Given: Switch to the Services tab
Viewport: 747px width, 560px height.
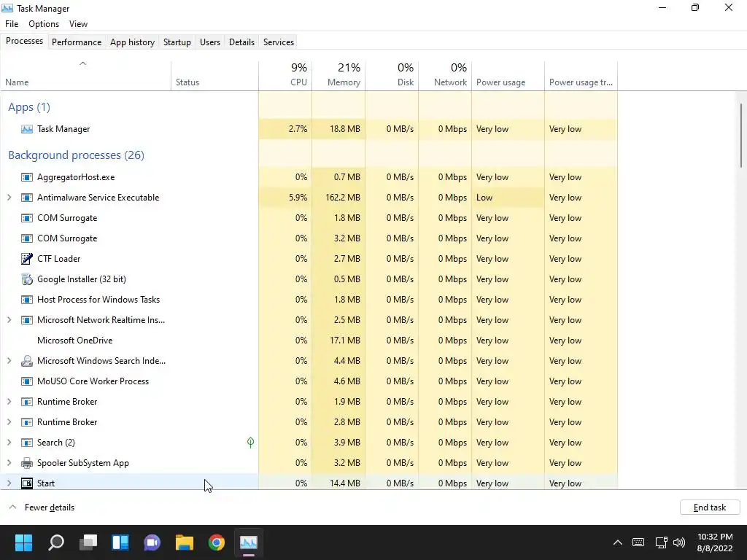Looking at the screenshot, I should [279, 42].
